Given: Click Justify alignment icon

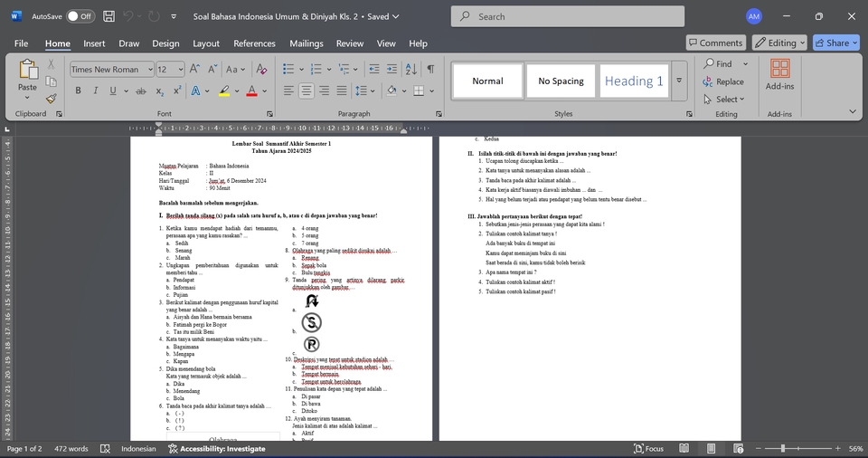Looking at the screenshot, I should click(342, 91).
